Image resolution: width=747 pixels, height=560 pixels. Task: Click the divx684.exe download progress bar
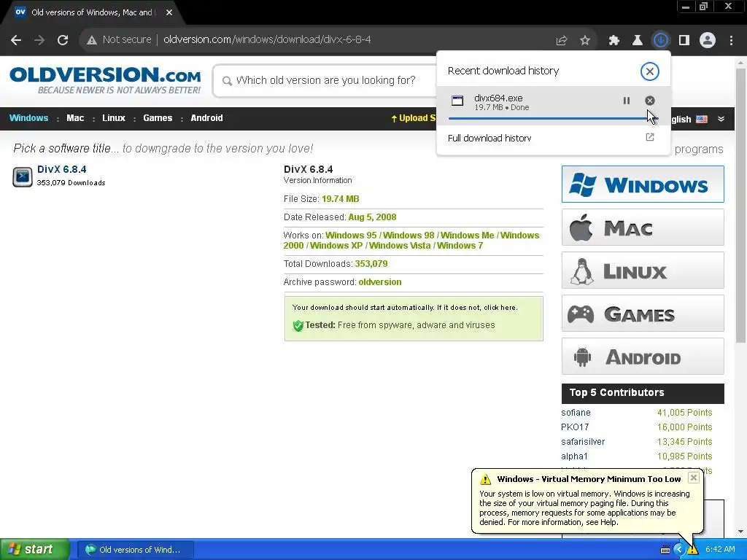pos(553,118)
